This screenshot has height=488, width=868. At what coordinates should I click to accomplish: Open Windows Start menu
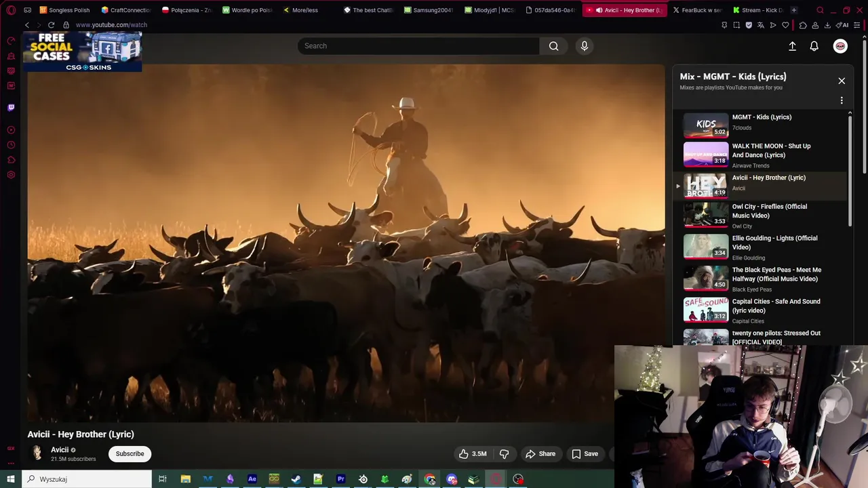point(10,479)
